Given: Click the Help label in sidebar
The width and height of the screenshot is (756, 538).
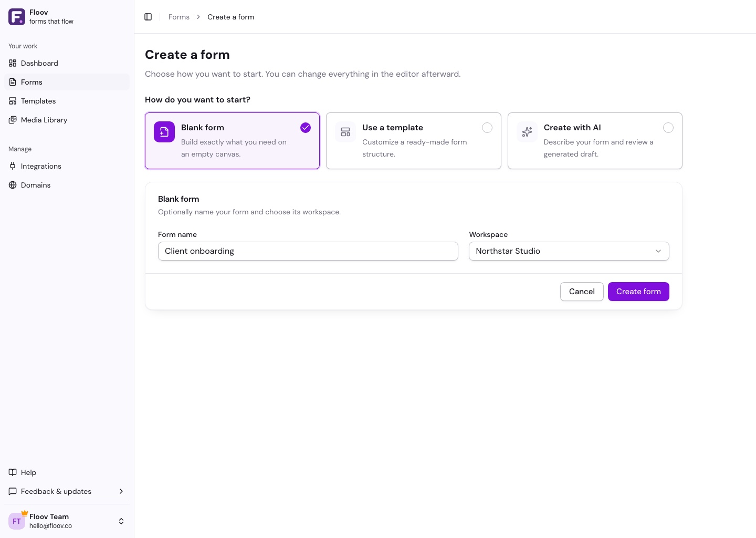Looking at the screenshot, I should pos(28,472).
